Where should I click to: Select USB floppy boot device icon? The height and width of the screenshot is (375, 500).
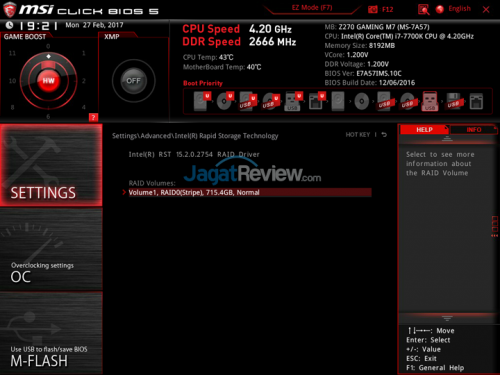pyautogui.click(x=454, y=101)
